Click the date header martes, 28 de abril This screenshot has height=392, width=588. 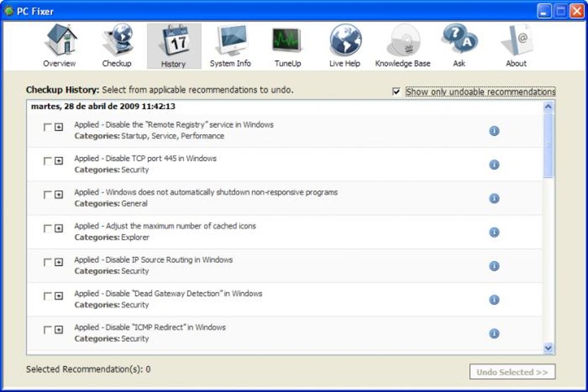[103, 106]
